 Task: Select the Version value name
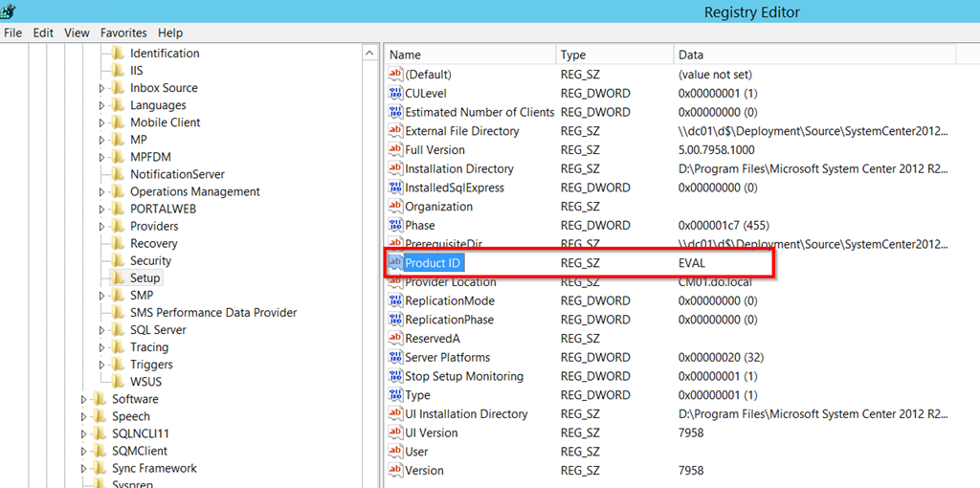click(x=424, y=471)
